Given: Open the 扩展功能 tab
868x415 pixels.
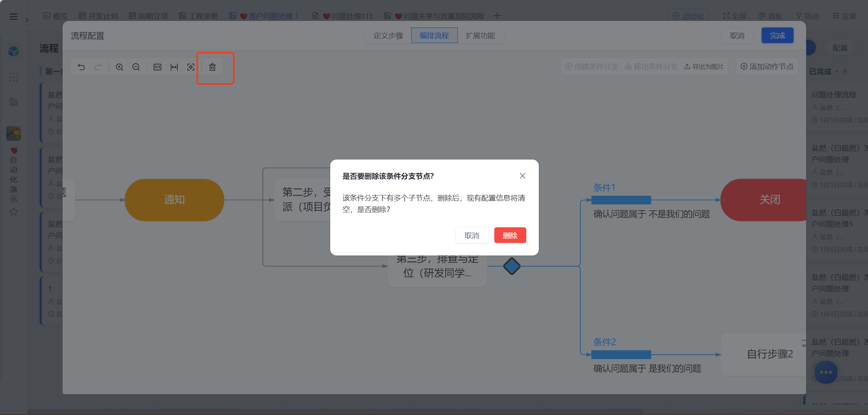Looking at the screenshot, I should pos(480,35).
